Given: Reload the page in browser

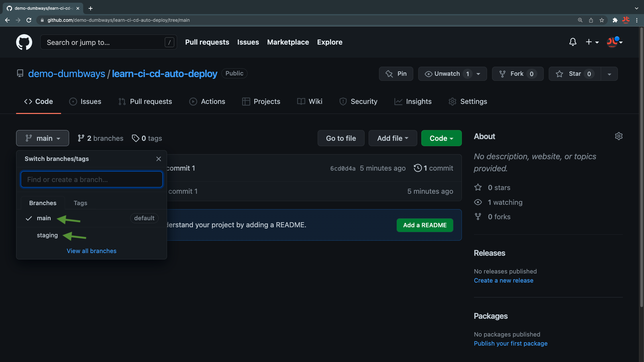Looking at the screenshot, I should [29, 20].
